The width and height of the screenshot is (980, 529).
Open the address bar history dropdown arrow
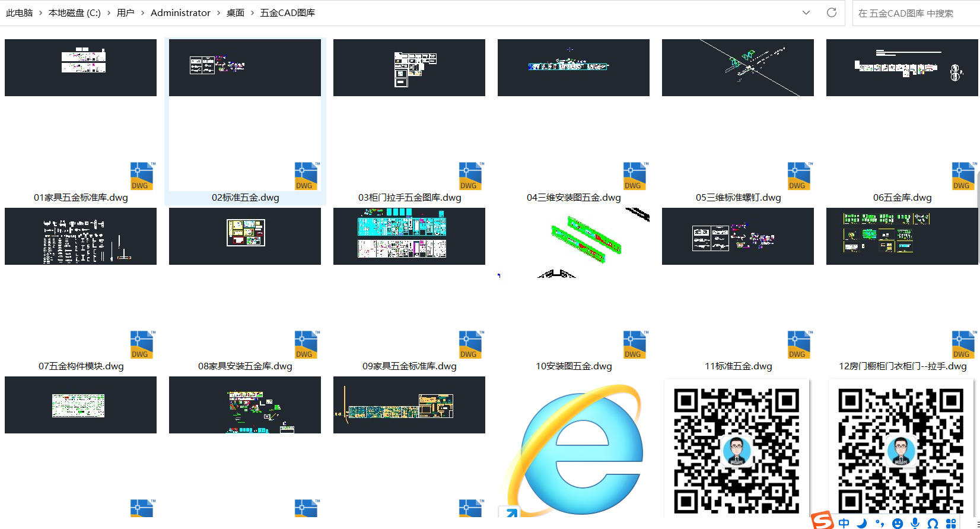pos(806,12)
